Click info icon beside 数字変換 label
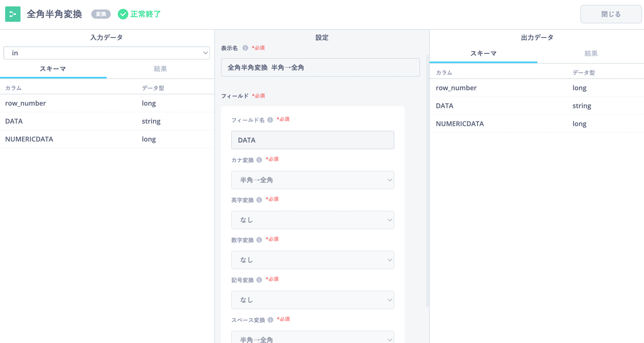This screenshot has width=644, height=343. pos(259,240)
